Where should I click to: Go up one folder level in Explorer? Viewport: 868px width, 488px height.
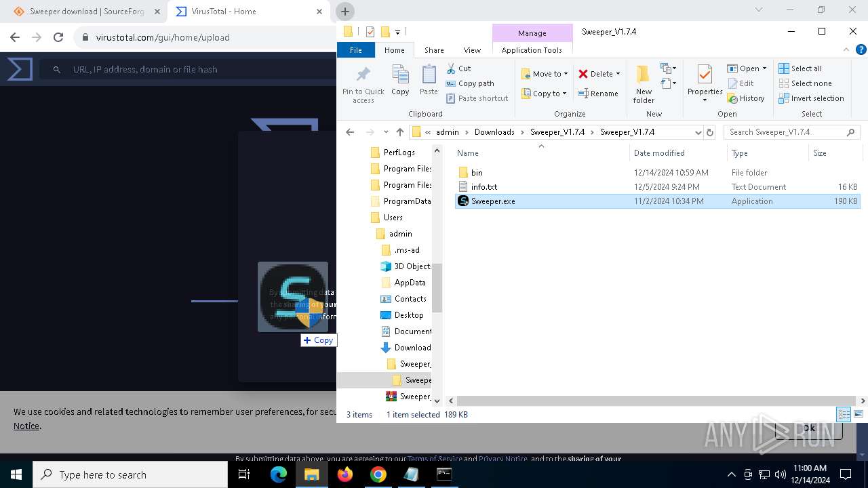click(400, 132)
